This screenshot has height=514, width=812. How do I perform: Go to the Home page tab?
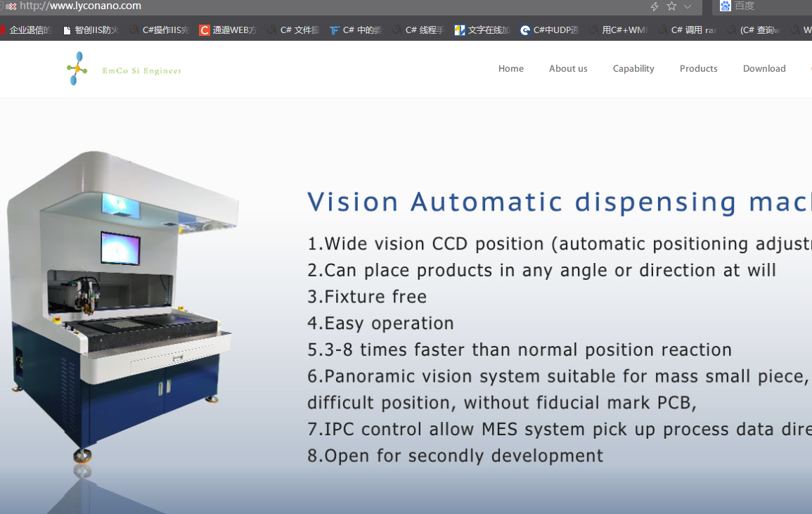coord(510,69)
